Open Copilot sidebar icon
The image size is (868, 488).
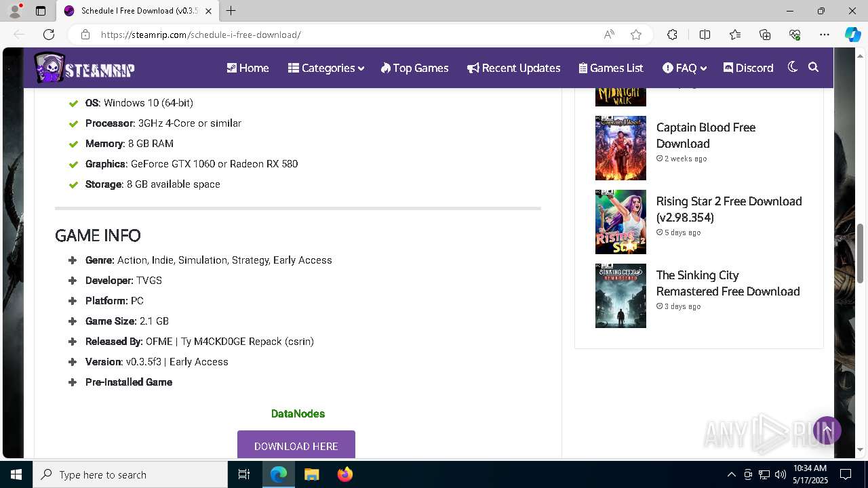tap(852, 35)
